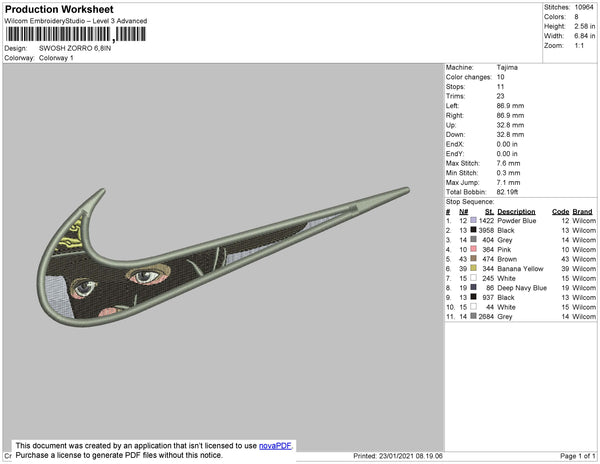Click the Min Stitch value '0.3 mm'

click(x=508, y=173)
